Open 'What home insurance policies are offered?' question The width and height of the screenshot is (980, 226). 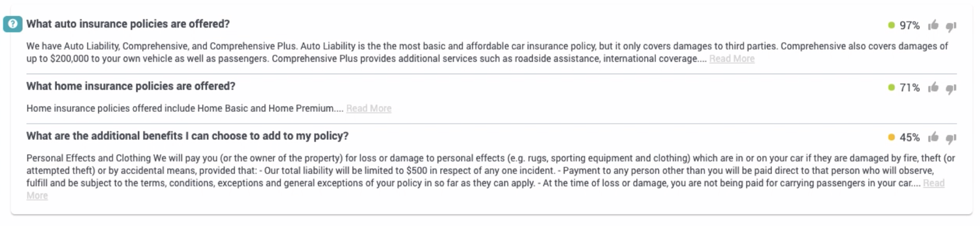pos(131,86)
